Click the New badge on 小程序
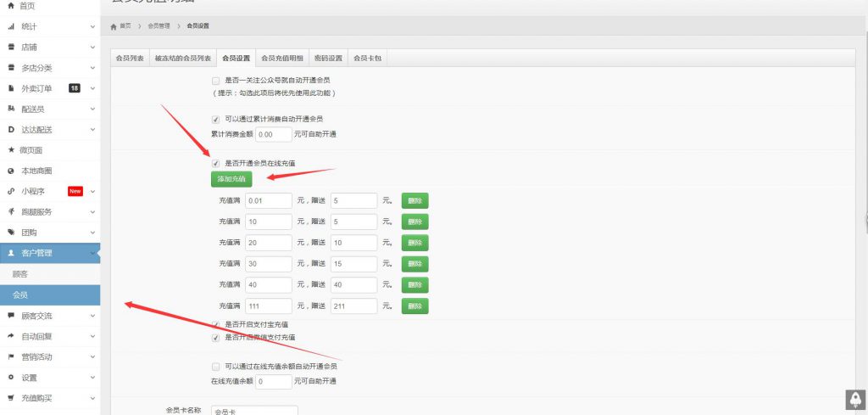The image size is (868, 415). (75, 191)
